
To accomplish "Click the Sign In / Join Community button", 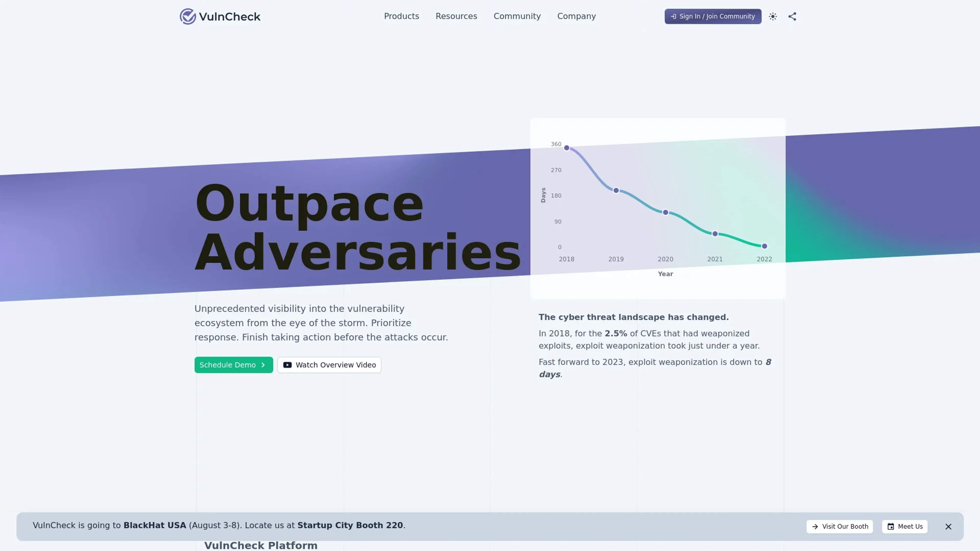I will coord(713,16).
